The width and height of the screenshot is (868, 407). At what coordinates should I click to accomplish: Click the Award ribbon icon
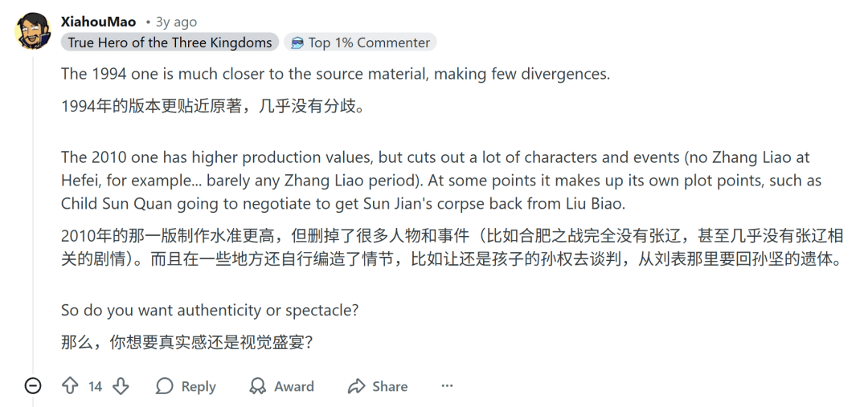click(258, 386)
